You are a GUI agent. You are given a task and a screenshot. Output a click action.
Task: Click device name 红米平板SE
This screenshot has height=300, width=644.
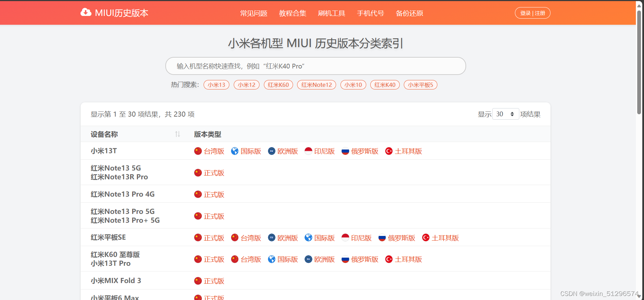click(108, 237)
